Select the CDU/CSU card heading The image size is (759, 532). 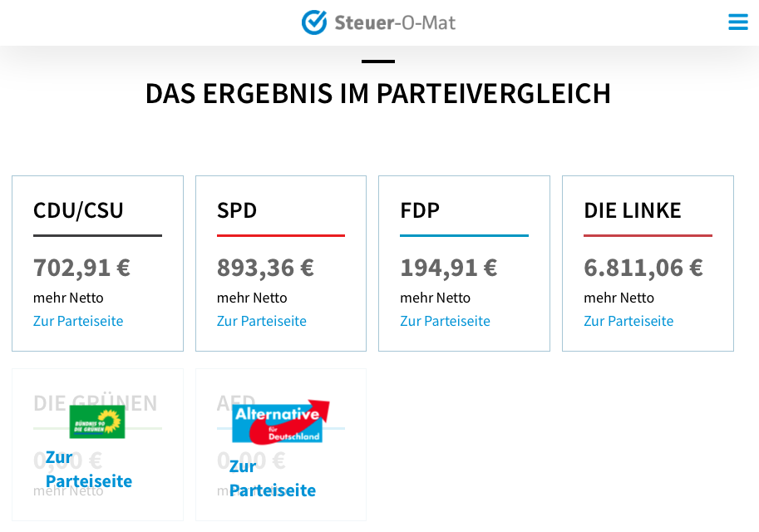point(78,210)
